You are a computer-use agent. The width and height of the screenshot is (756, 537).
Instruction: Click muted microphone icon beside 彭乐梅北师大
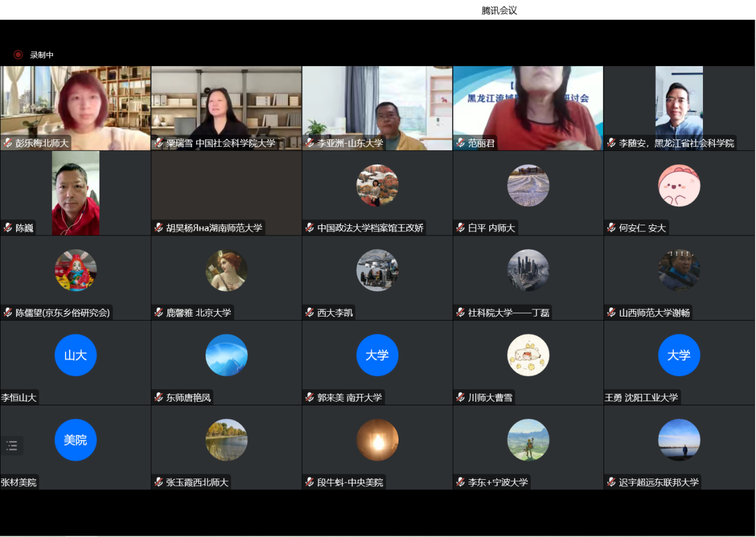(x=8, y=143)
